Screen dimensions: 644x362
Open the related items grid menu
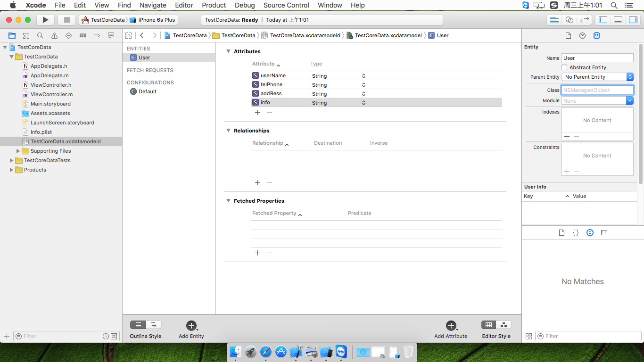(x=128, y=35)
